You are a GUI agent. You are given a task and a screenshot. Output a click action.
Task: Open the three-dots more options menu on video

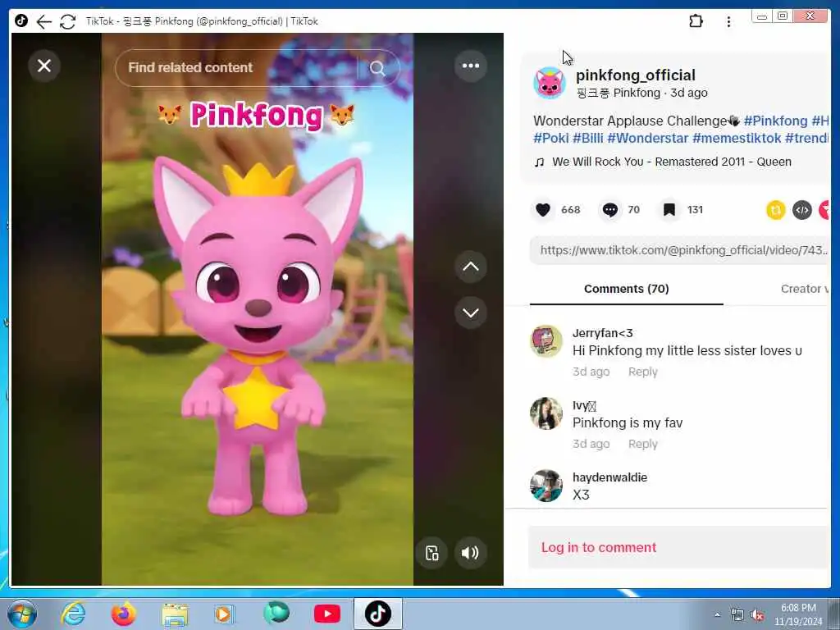coord(470,66)
